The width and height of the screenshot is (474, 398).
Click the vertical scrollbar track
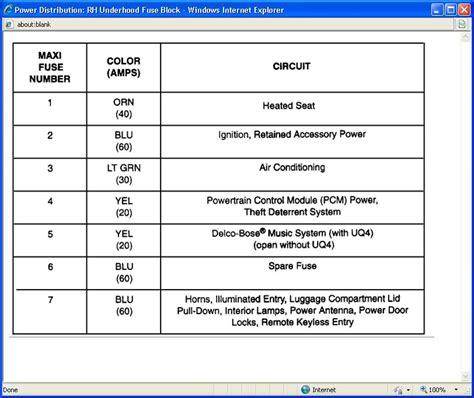[465, 207]
